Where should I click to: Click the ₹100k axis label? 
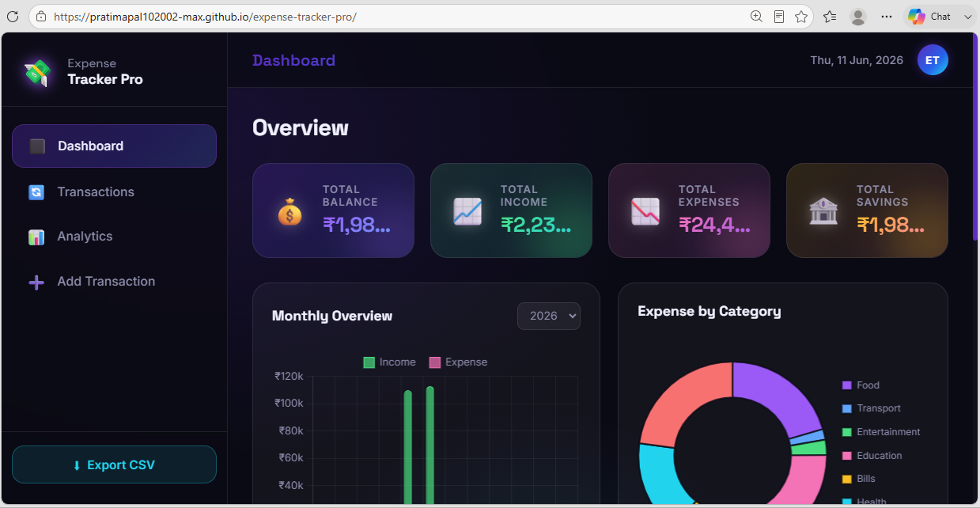289,404
